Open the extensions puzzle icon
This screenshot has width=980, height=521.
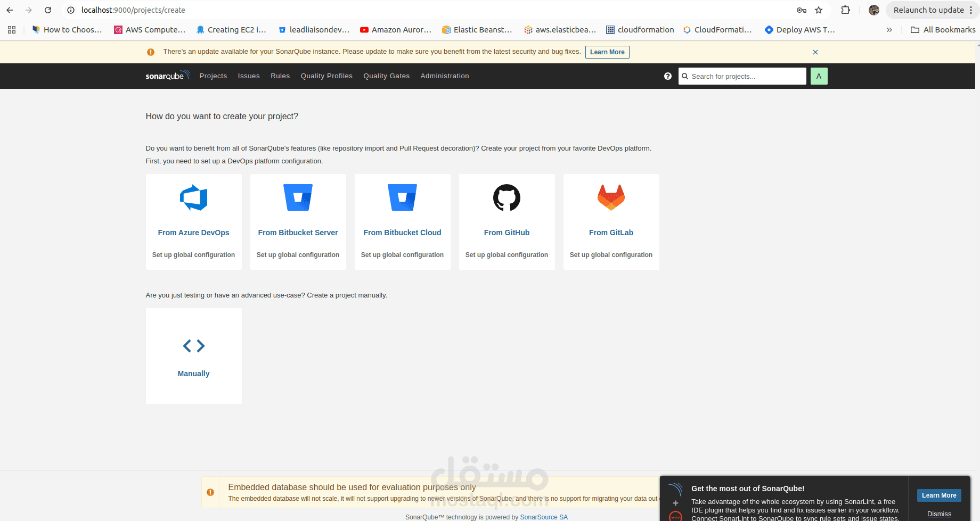[x=845, y=10]
